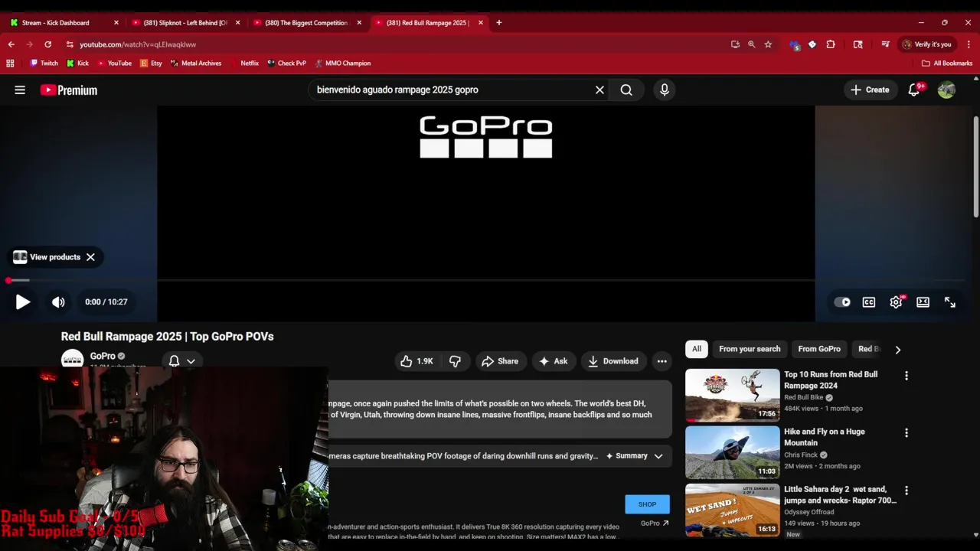Open the Create menu
980x551 pixels.
(870, 90)
